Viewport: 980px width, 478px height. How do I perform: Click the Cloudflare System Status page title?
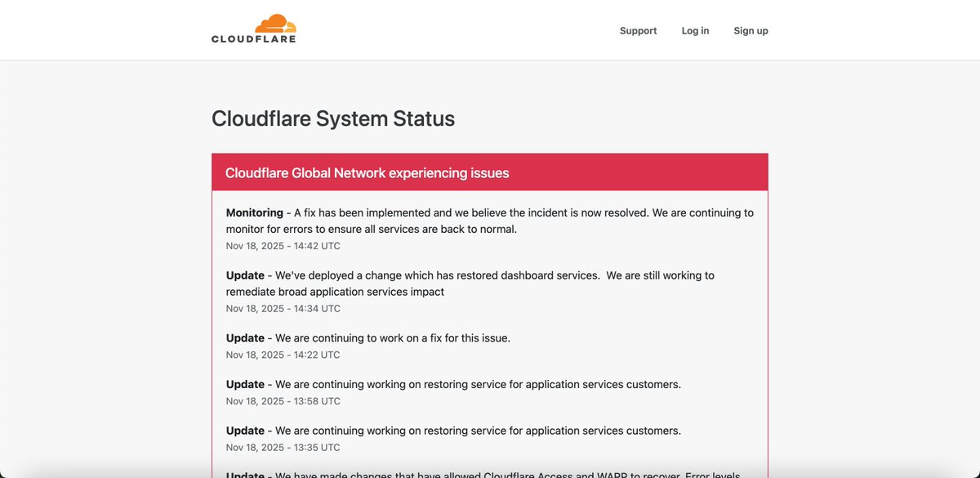[333, 118]
